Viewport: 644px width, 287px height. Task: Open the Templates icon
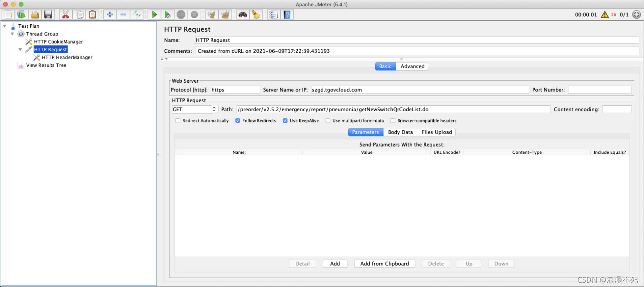[21, 15]
